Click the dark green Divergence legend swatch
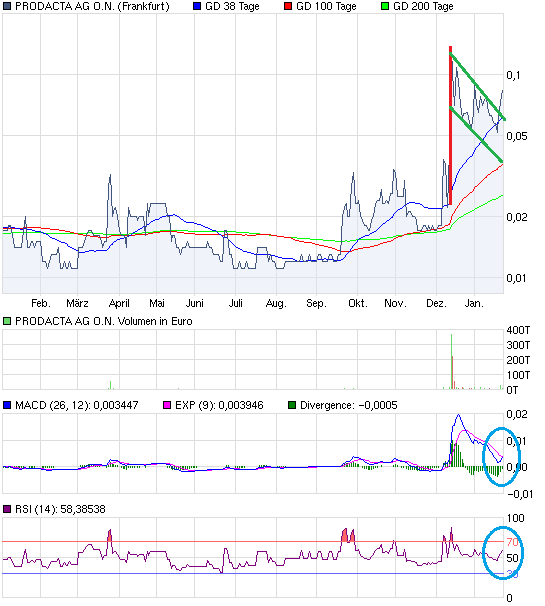This screenshot has height=606, width=545. click(292, 405)
